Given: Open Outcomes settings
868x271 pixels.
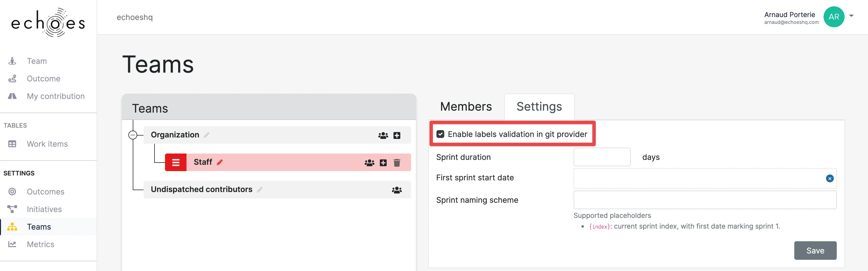Looking at the screenshot, I should [45, 192].
